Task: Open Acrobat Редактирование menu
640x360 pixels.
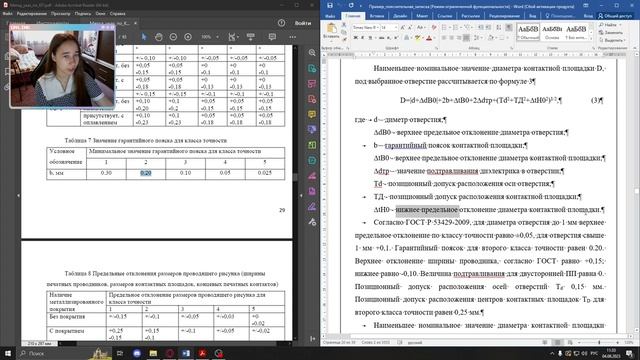Action: (32, 13)
